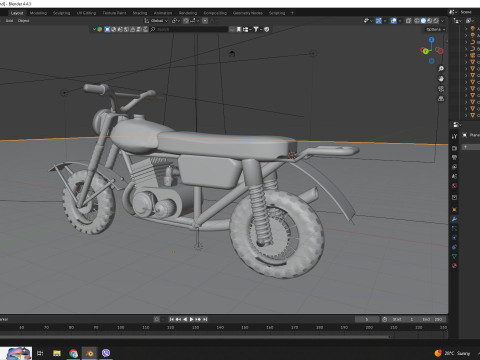Open the snapping options dropdown
480x360 pixels.
(195, 21)
